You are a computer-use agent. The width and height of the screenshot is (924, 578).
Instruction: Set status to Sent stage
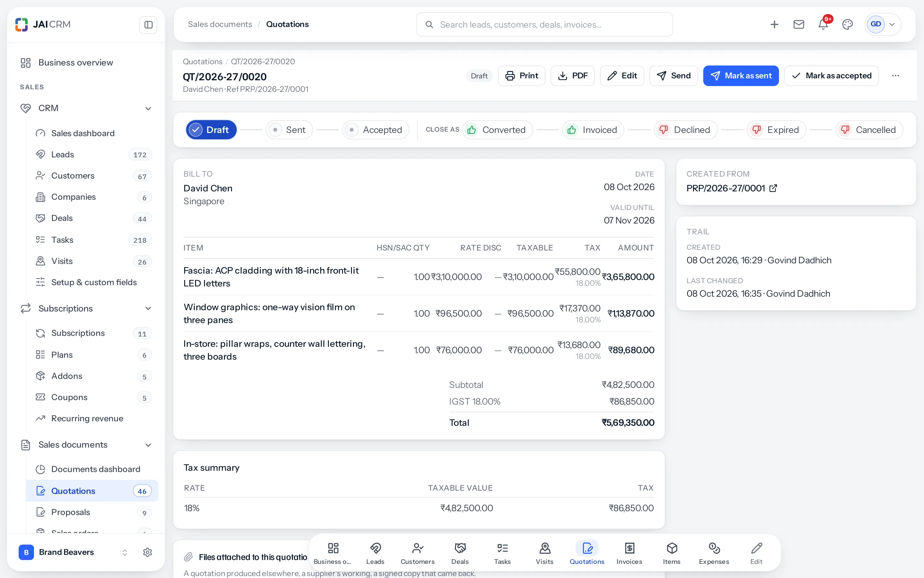(289, 130)
